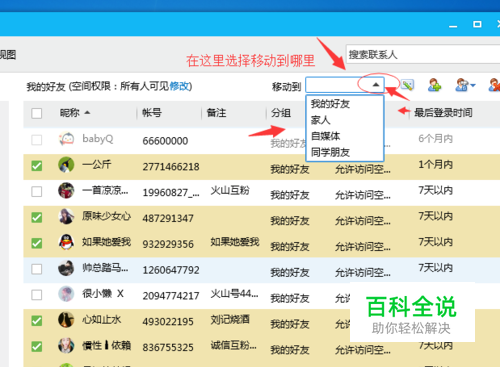The width and height of the screenshot is (500, 367).
Task: Sort by the 昵称 column arrow
Action: [87, 113]
